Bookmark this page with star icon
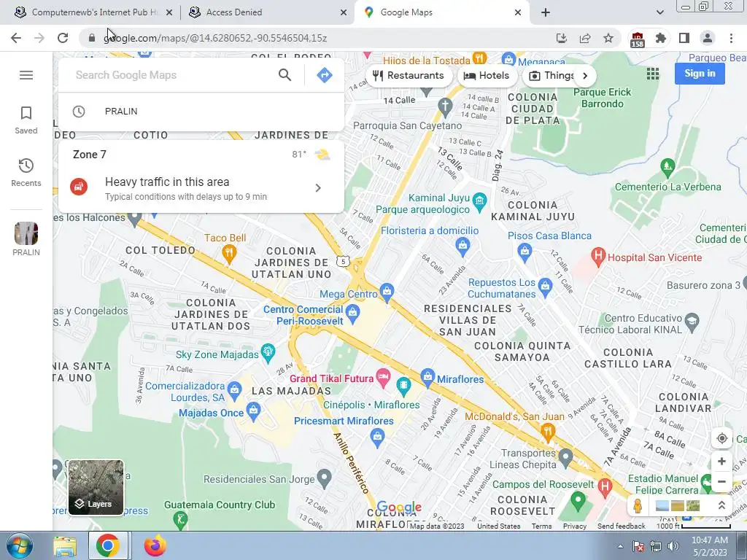The height and width of the screenshot is (560, 747). coord(608,38)
